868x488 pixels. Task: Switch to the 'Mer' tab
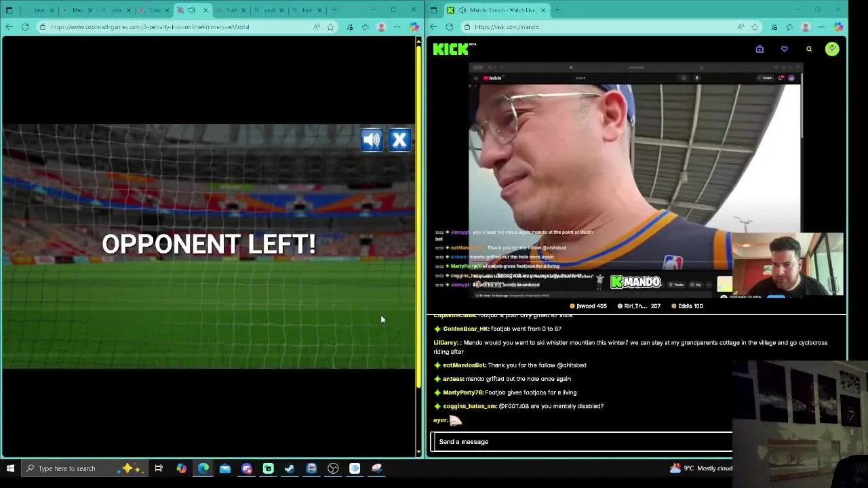pos(77,10)
